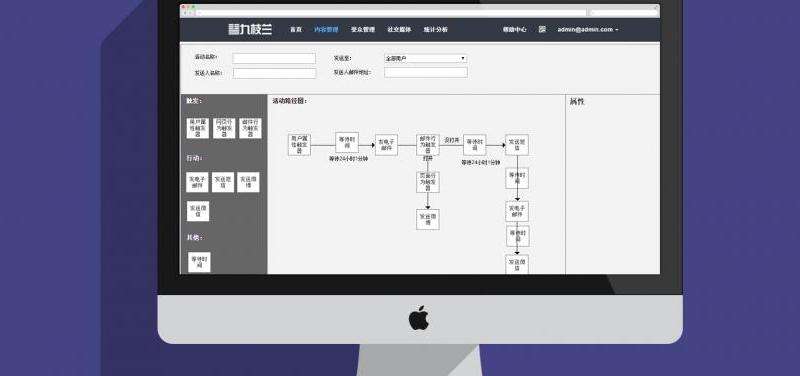Open the 发送至 全部用户 dropdown

(x=426, y=59)
